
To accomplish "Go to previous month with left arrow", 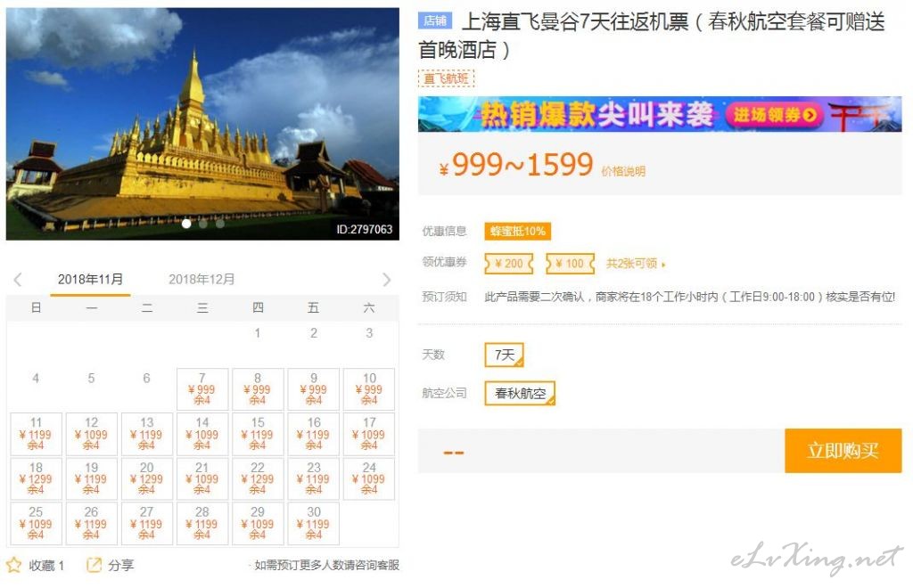I will click(x=18, y=280).
